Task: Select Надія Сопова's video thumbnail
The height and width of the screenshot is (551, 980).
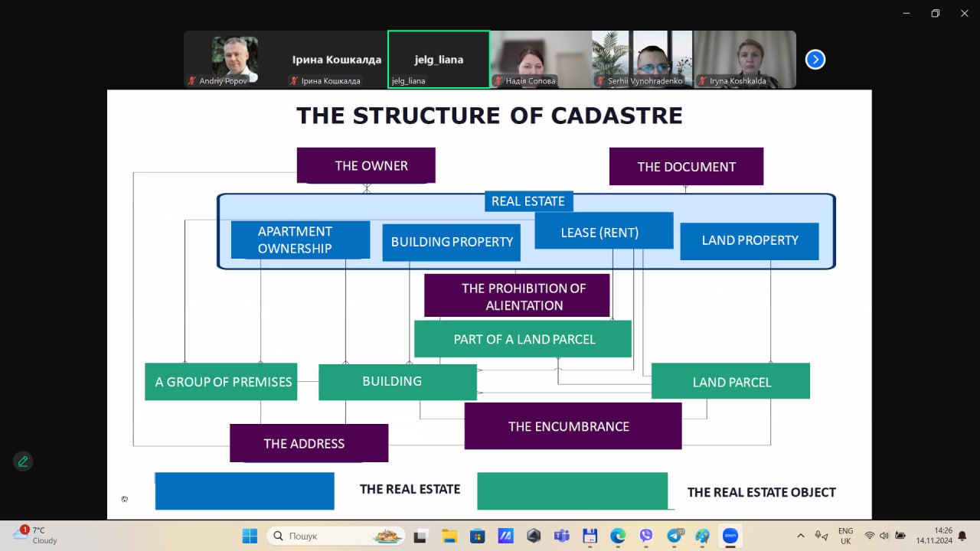Action: coord(541,60)
